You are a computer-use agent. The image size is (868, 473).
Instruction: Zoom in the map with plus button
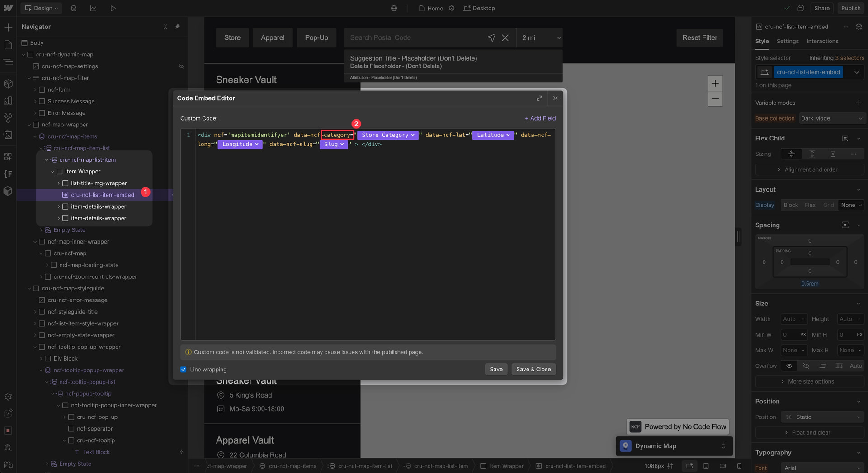pos(715,83)
